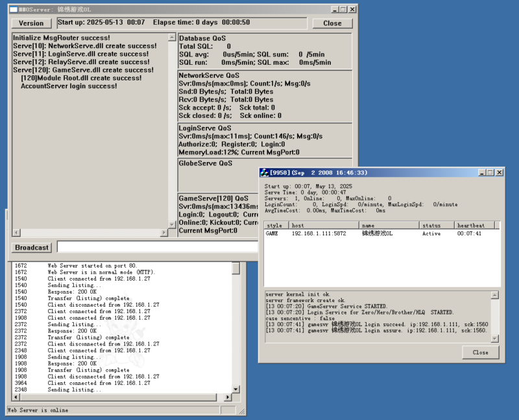
Task: Click the status column header
Action: (435, 225)
